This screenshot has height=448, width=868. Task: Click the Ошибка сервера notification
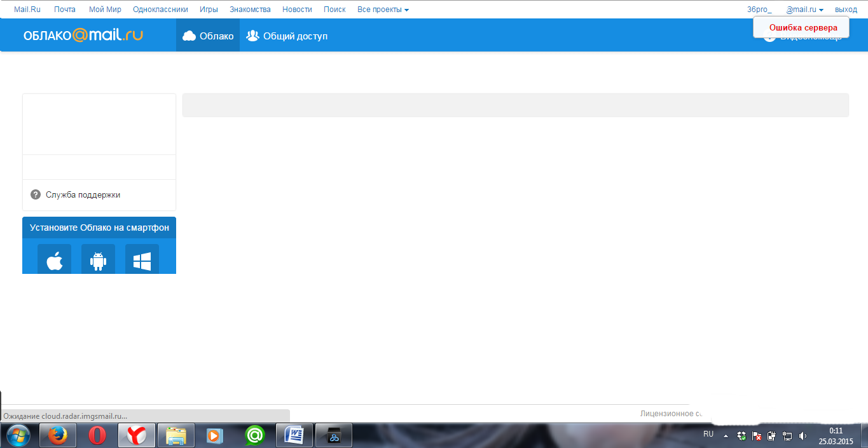801,27
